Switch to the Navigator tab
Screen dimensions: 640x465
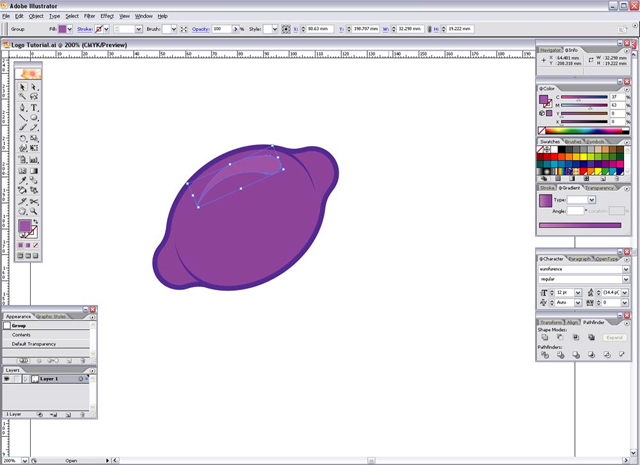(550, 50)
